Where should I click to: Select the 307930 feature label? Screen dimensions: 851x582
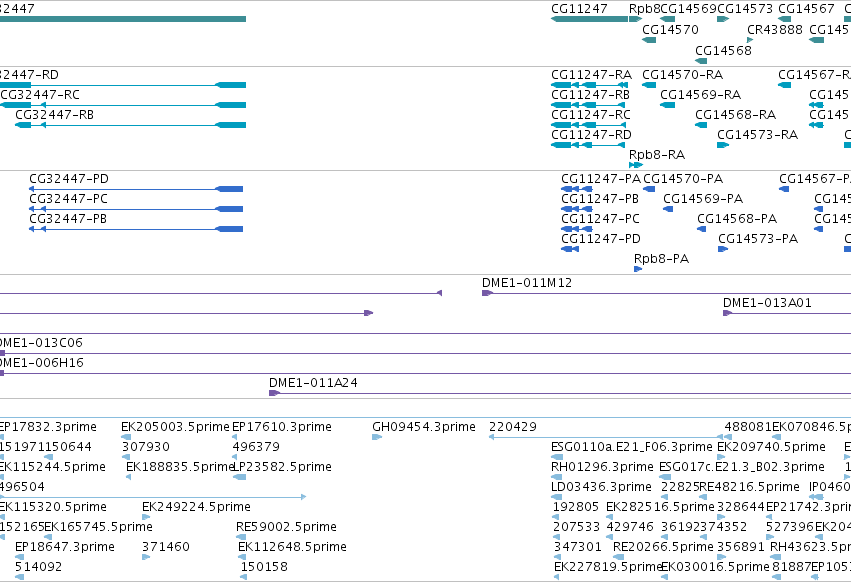click(146, 447)
